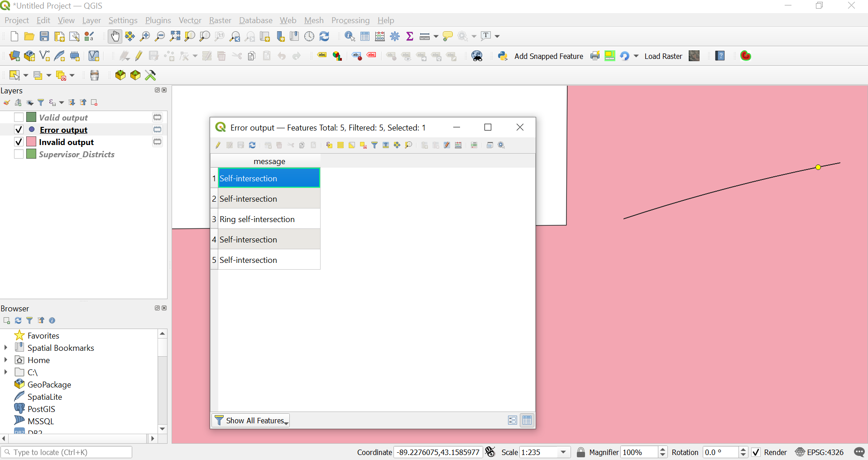Click the Temporal Controller clock icon
868x460 pixels.
pos(309,36)
